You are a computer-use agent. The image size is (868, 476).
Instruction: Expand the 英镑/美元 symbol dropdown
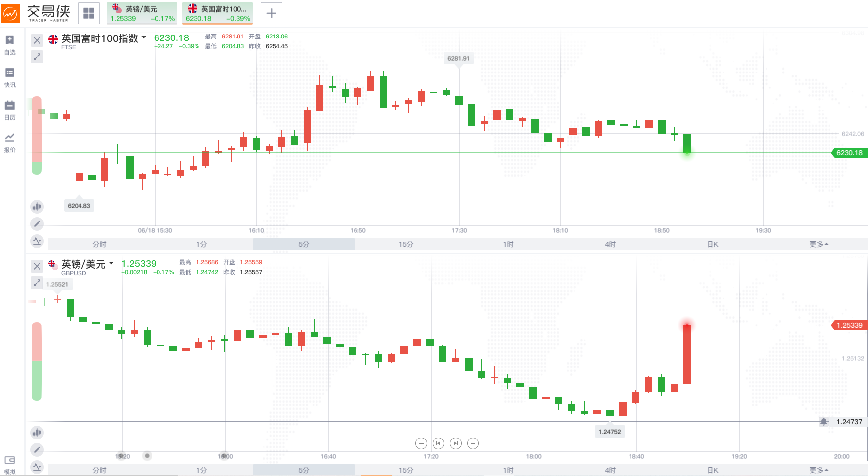coord(111,263)
